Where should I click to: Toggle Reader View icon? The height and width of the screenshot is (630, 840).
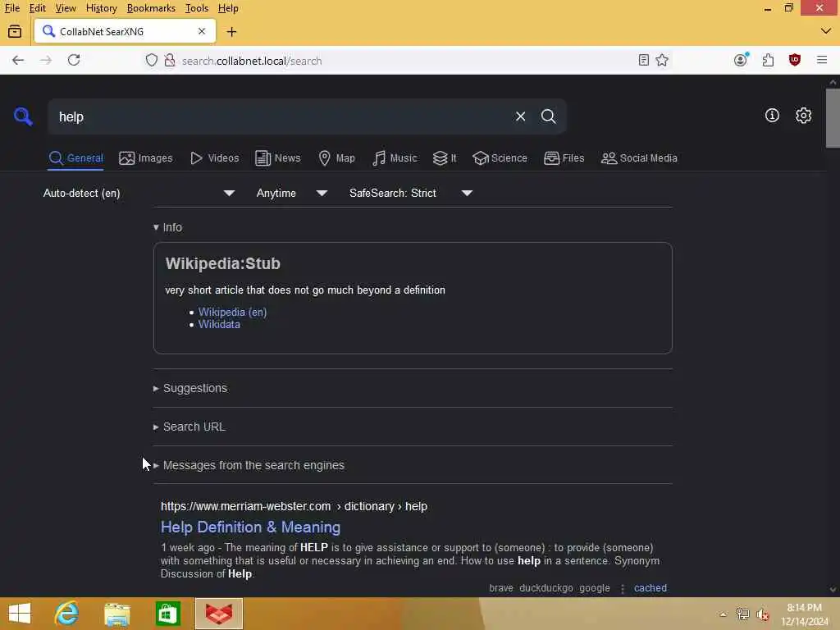coord(644,60)
